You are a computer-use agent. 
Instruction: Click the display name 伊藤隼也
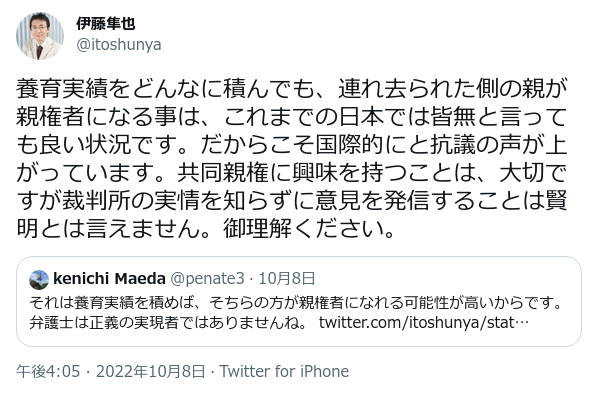(105, 24)
